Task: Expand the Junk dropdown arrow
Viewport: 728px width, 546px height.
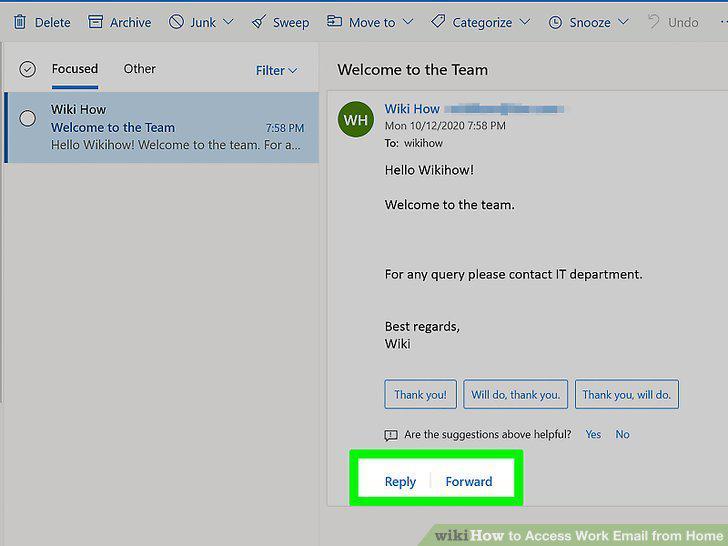Action: [228, 22]
